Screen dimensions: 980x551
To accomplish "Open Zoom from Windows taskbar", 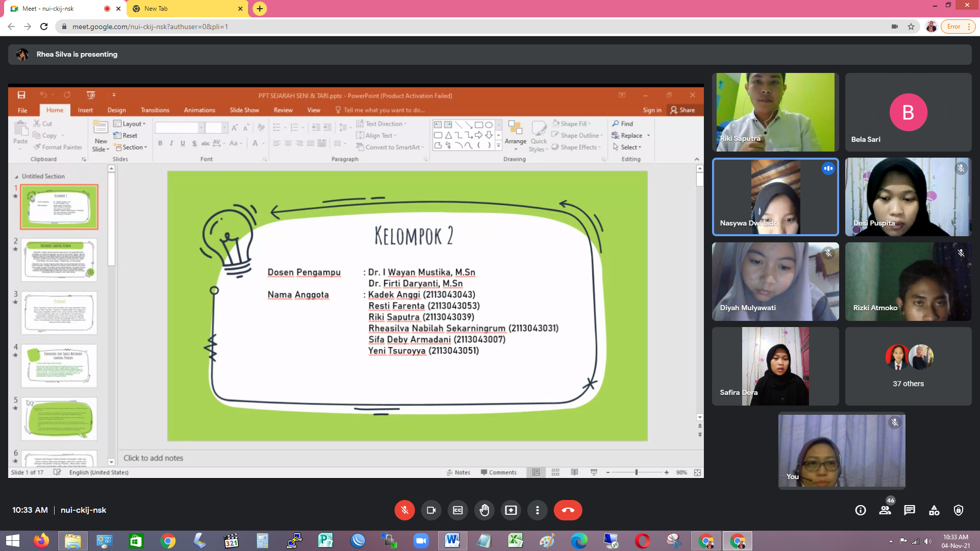I will click(x=421, y=541).
